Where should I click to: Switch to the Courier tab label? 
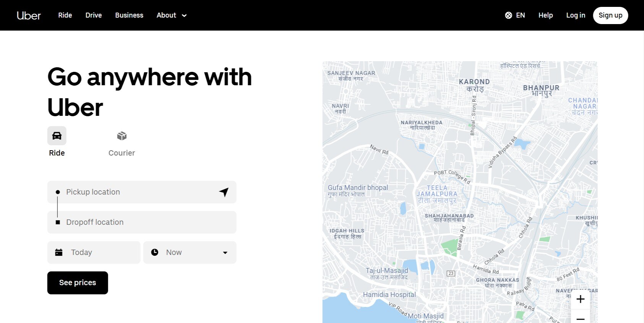[x=122, y=153]
